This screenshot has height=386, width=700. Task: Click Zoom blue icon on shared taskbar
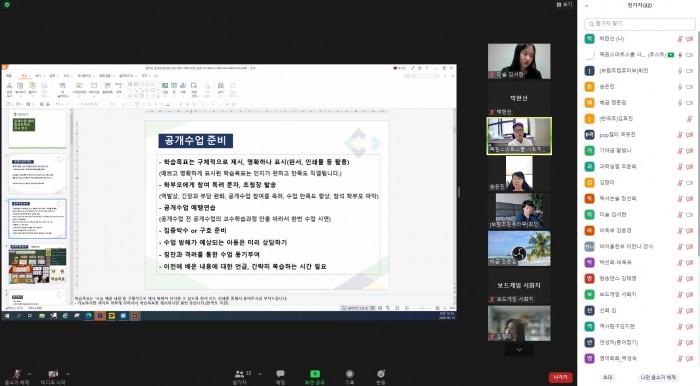pyautogui.click(x=123, y=316)
